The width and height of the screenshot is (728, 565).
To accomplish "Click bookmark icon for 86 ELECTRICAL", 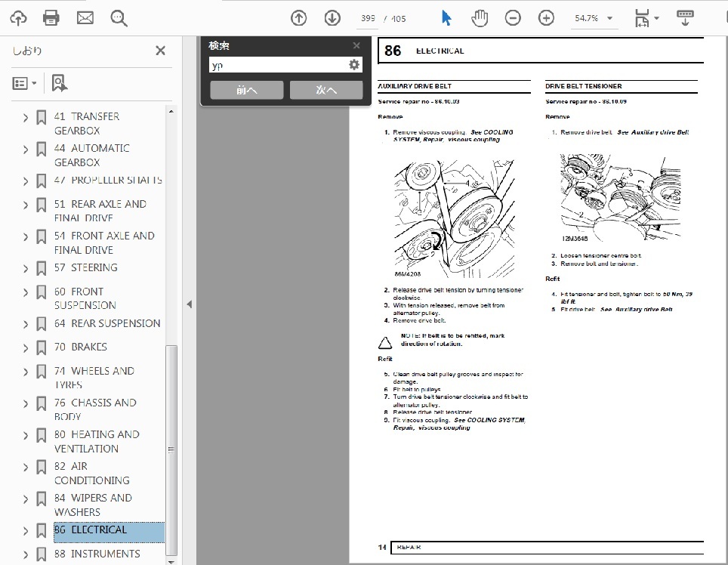I will pos(42,531).
